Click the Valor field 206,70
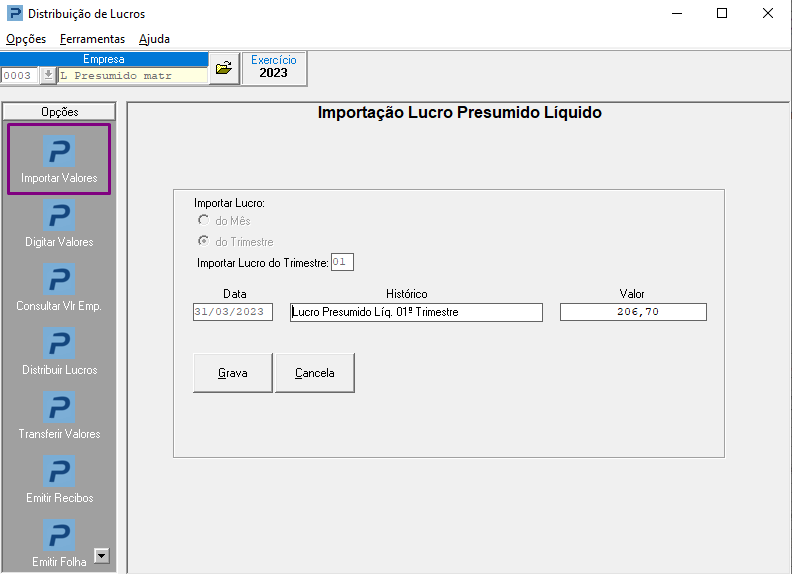Viewport: 792px width, 574px height. (633, 312)
